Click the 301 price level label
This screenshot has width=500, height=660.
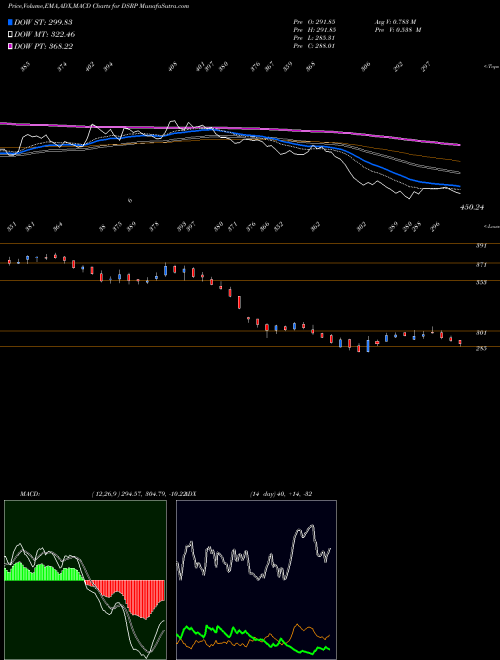click(481, 333)
